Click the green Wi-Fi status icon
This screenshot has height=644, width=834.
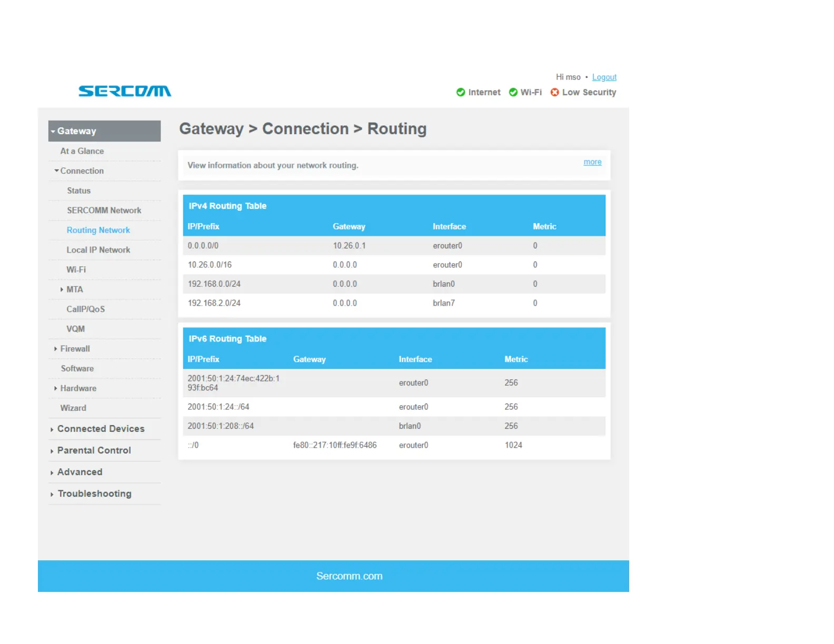point(513,93)
